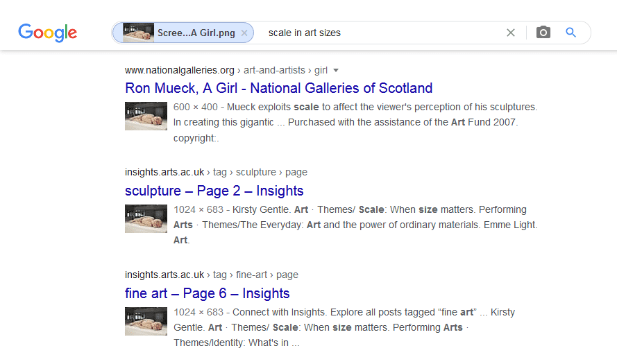This screenshot has width=617, height=364.
Task: Open search by image camera
Action: 543,33
